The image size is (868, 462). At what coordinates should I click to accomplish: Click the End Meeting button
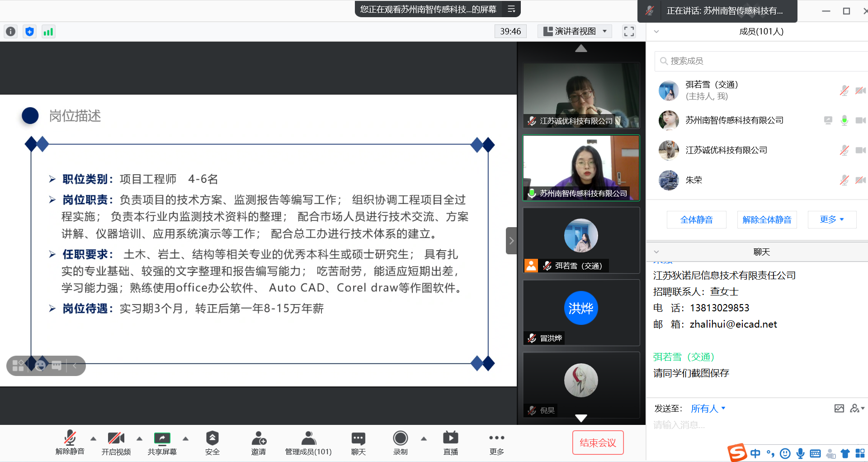(x=598, y=443)
